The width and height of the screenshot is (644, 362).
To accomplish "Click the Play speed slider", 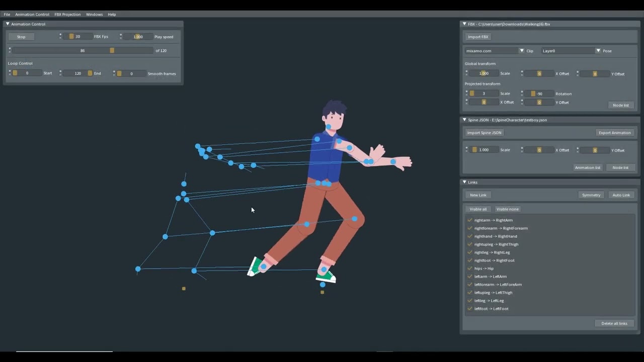I will (x=138, y=37).
